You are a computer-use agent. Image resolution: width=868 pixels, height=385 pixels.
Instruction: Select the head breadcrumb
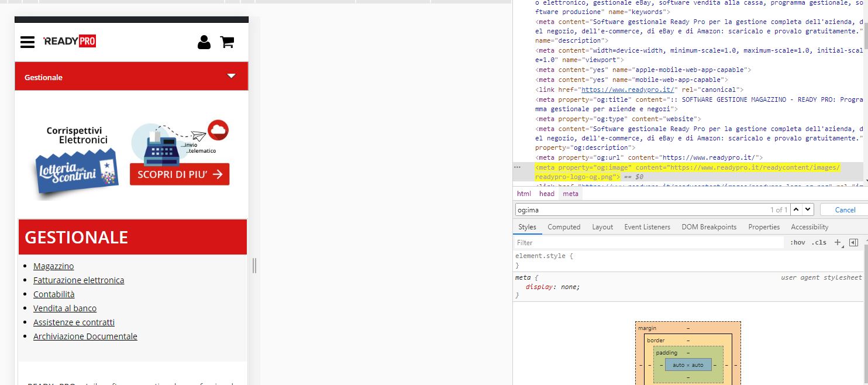click(547, 194)
